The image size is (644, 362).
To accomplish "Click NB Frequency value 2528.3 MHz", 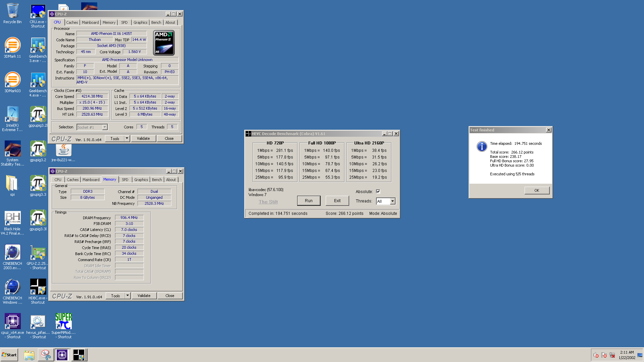I will click(x=154, y=203).
